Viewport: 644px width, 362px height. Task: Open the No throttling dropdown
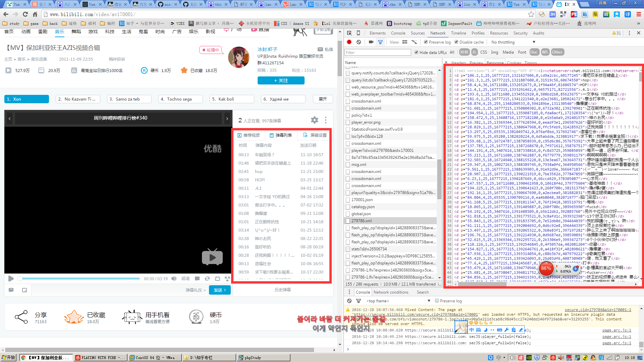(x=513, y=42)
